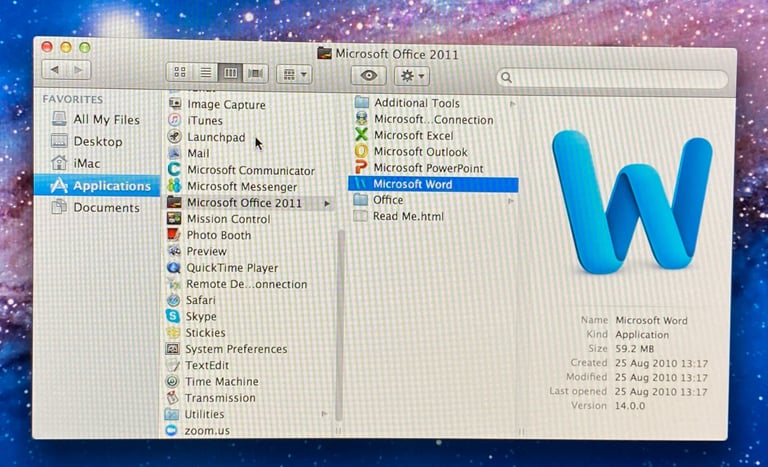Select the QuickTime Player icon

click(174, 268)
